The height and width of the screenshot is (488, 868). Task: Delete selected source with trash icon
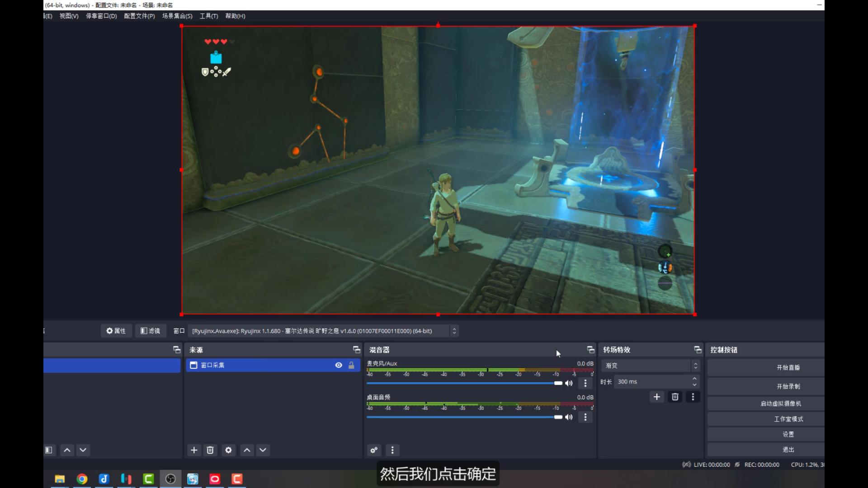pyautogui.click(x=210, y=450)
